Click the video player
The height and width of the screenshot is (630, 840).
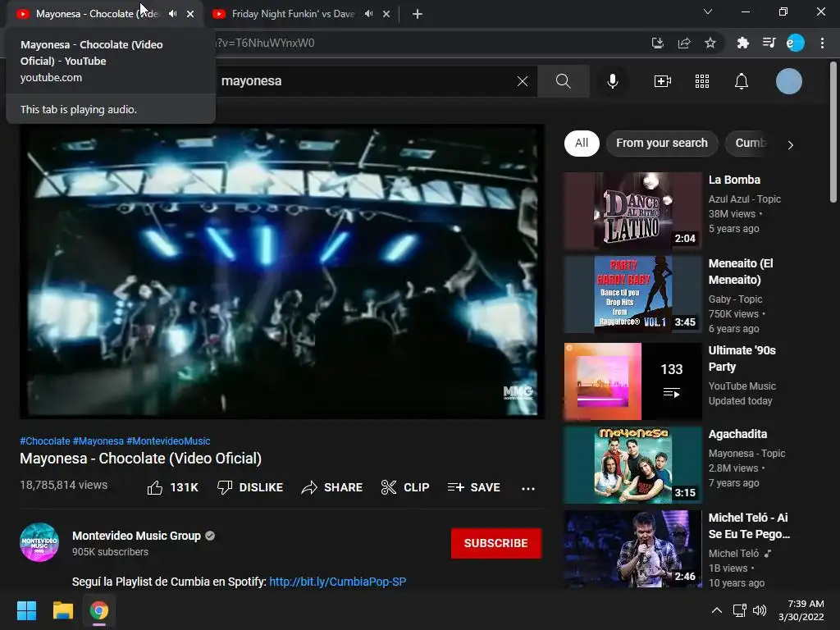click(x=282, y=271)
